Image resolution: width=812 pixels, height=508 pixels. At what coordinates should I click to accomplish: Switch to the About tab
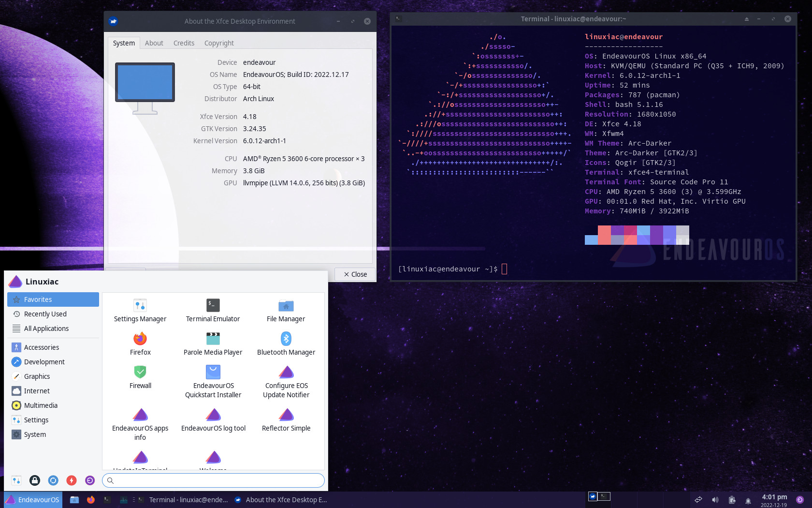[x=154, y=43]
